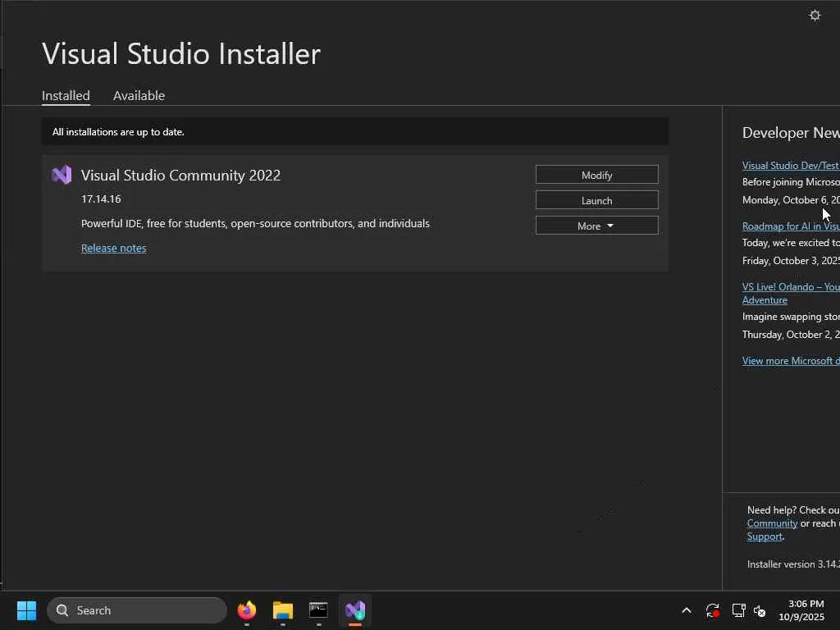
Task: Launch Visual Studio Community 2022
Action: point(597,200)
